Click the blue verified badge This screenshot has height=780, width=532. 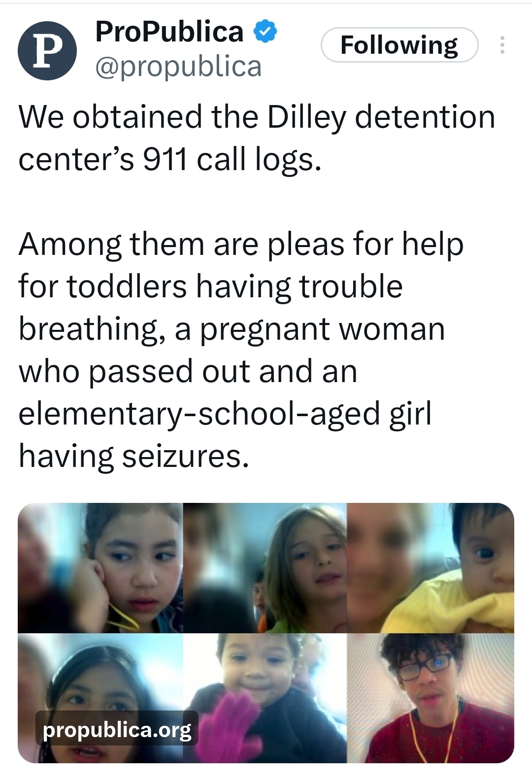266,32
